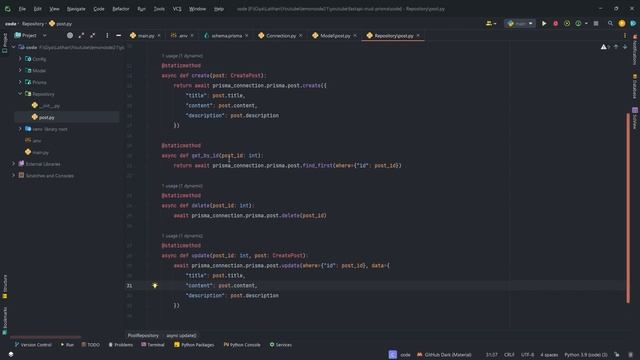Open the Structure side tool window
Image resolution: width=640 pixels, height=360 pixels.
(x=4, y=286)
